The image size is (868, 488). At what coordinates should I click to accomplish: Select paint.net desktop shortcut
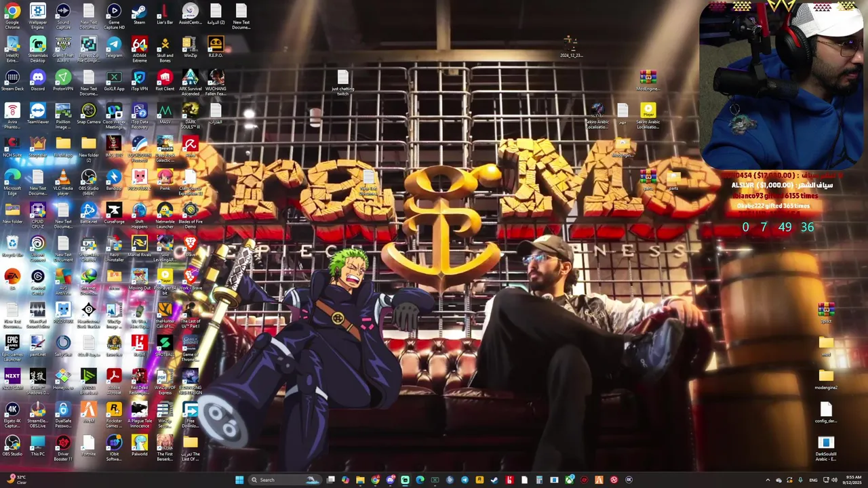(x=38, y=347)
